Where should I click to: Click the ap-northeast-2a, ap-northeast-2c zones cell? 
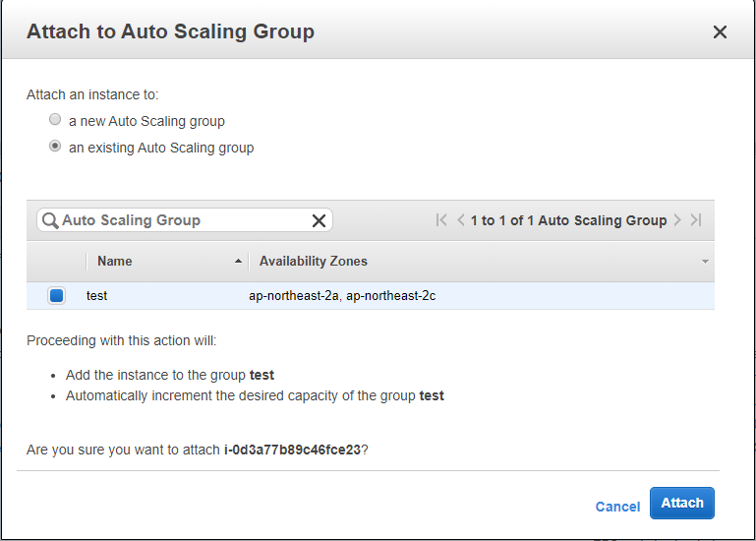pos(342,295)
